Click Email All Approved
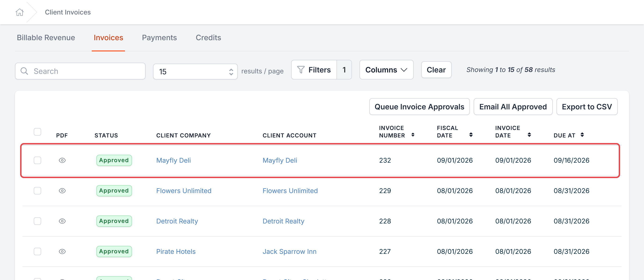 click(x=513, y=107)
